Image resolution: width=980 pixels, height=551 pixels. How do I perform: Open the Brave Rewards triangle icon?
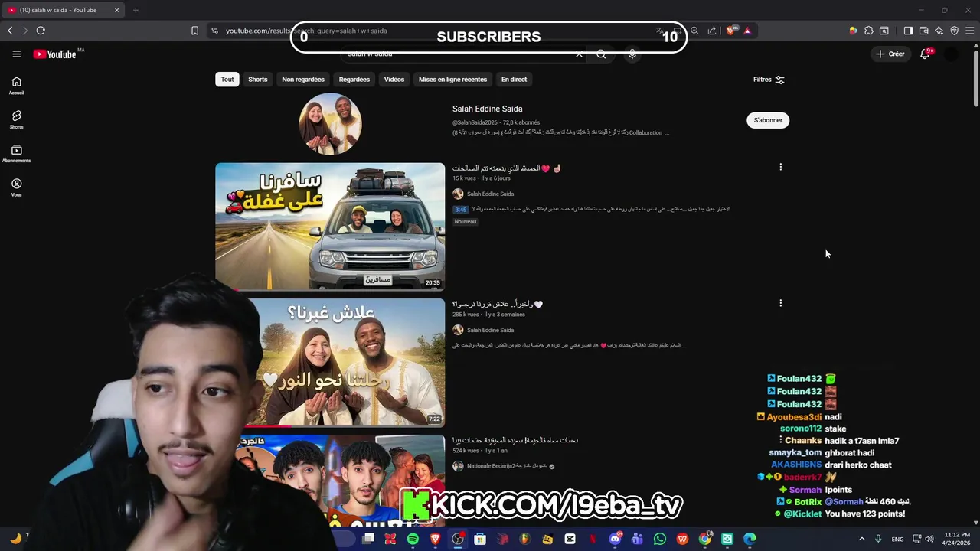click(x=747, y=31)
